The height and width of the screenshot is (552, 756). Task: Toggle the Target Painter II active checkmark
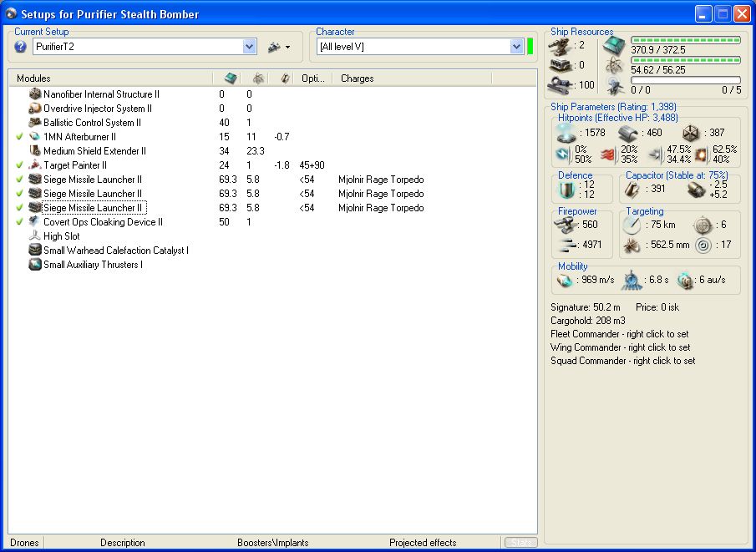[x=20, y=165]
